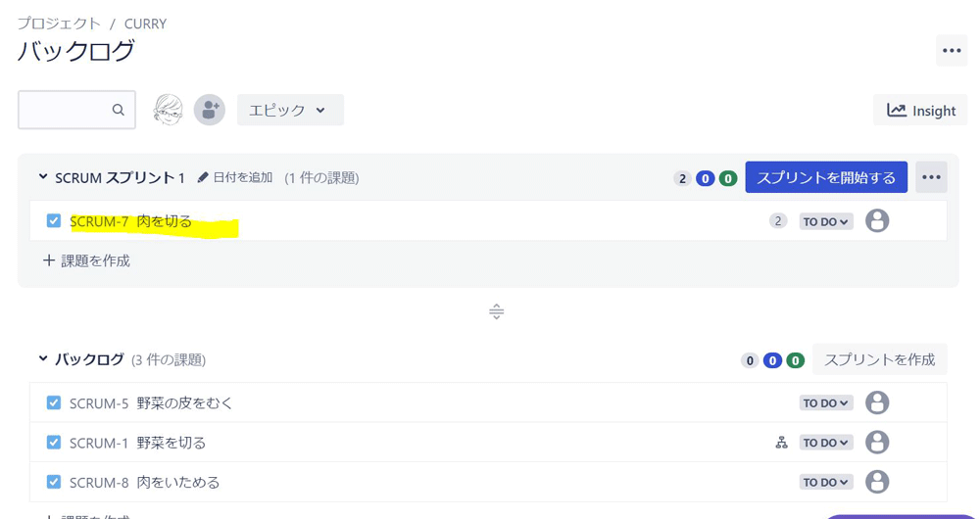
Task: Open the Insight chart button
Action: click(x=920, y=111)
